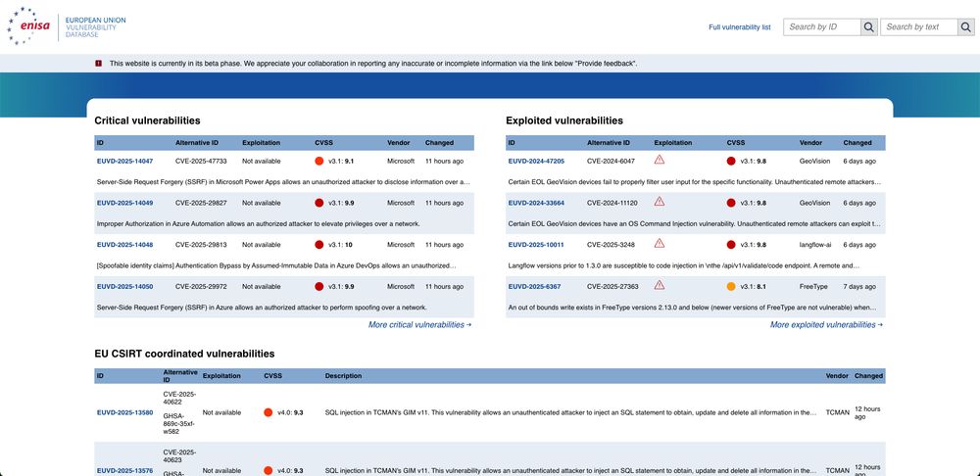
Task: Open vulnerability EUVD-2025-10011
Action: click(x=536, y=245)
